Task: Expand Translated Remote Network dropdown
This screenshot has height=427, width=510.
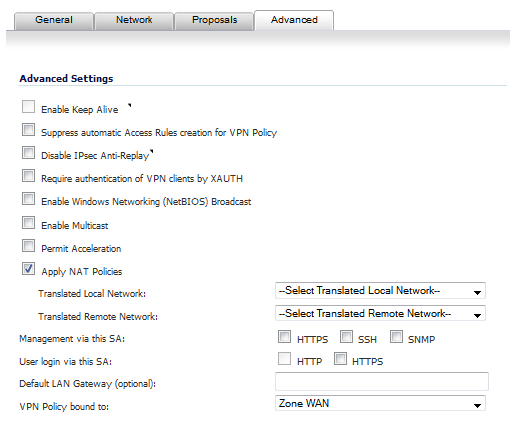Action: pos(380,313)
